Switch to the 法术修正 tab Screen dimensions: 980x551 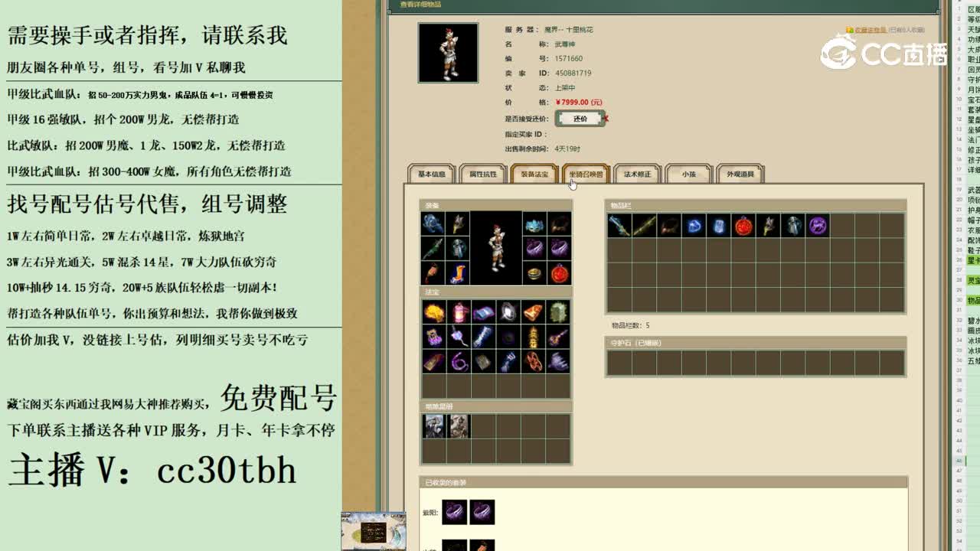coord(637,174)
